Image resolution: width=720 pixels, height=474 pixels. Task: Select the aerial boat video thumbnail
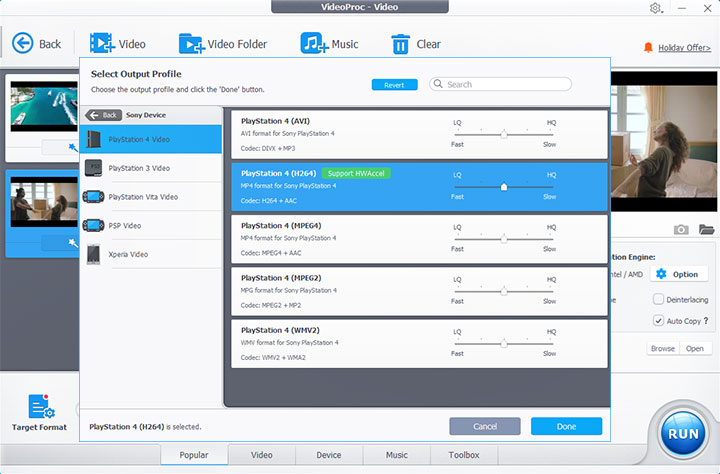tap(44, 106)
